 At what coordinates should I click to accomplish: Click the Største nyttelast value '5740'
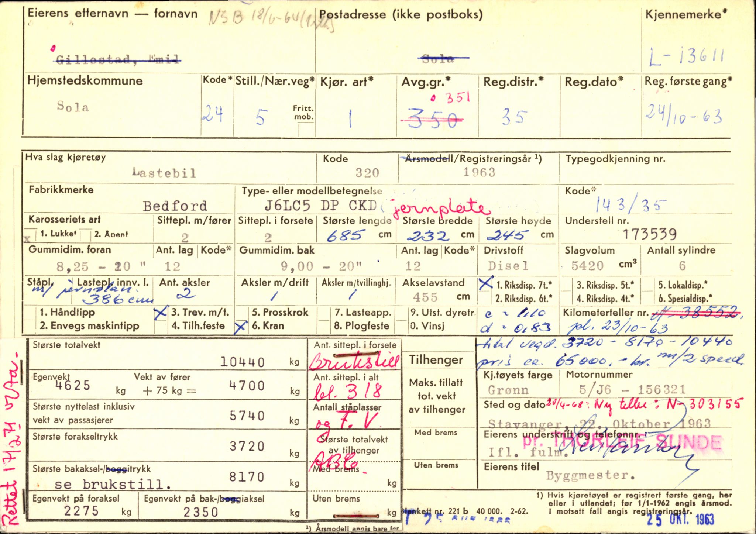click(x=247, y=416)
